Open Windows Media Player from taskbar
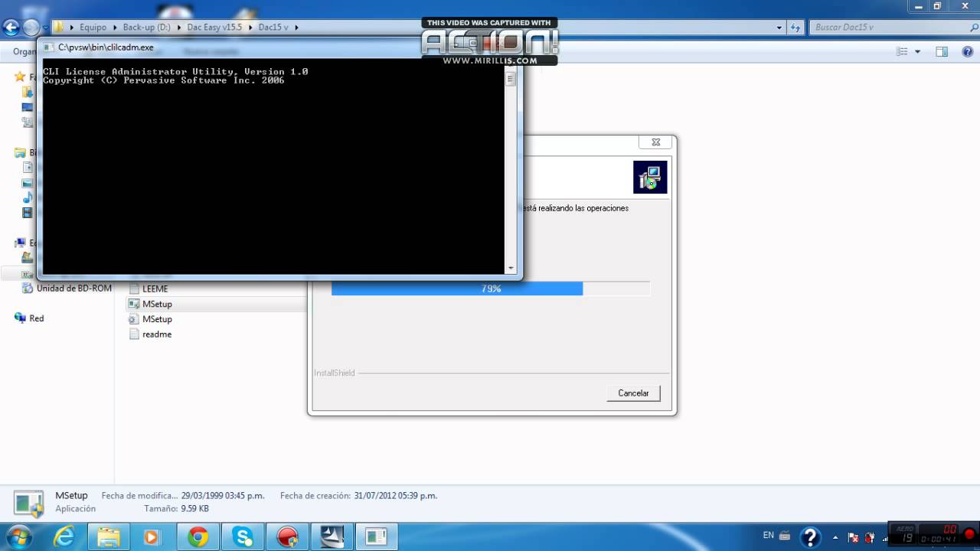The height and width of the screenshot is (551, 980). click(152, 537)
